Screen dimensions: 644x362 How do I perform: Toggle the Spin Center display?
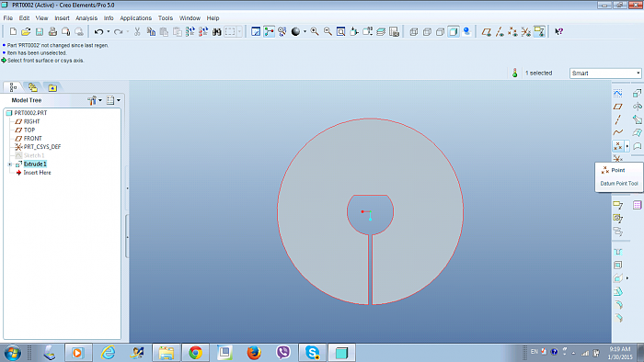click(269, 31)
